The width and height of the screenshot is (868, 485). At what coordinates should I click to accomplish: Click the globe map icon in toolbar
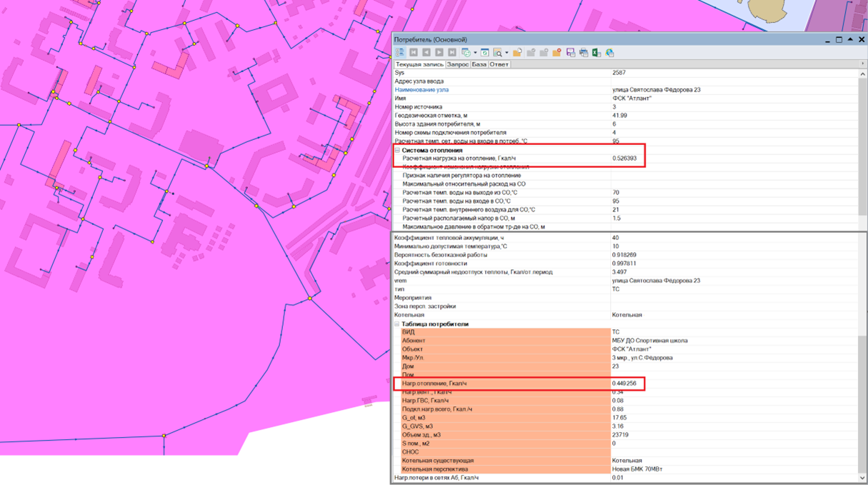(x=609, y=53)
